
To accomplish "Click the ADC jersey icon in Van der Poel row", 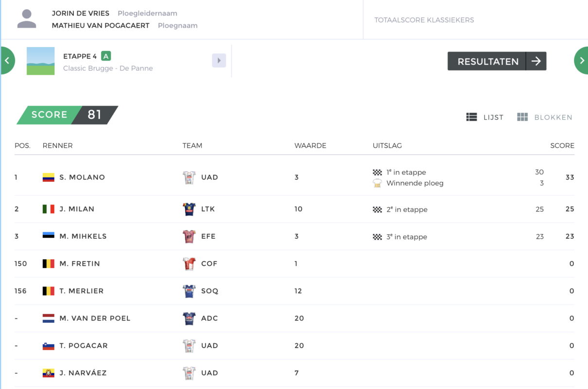I will coord(189,318).
